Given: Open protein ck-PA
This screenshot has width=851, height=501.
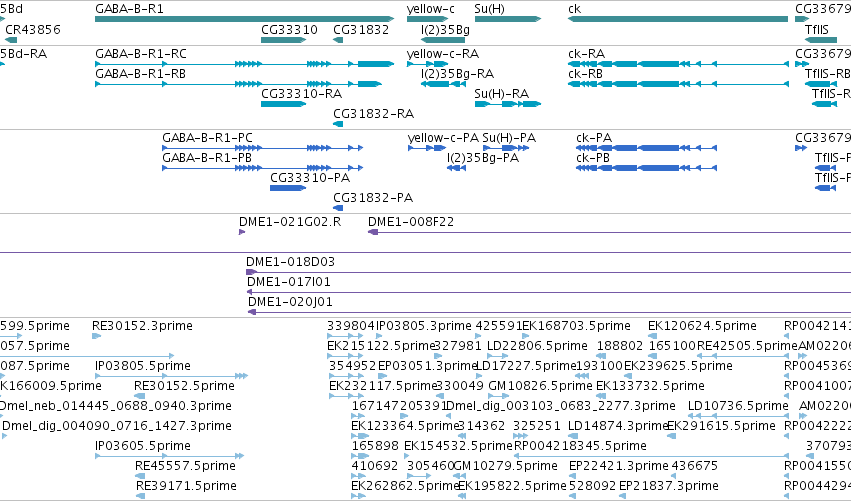Looking at the screenshot, I should point(594,138).
